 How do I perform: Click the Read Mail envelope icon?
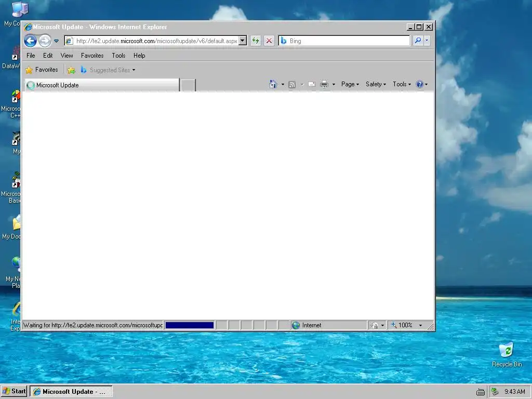pyautogui.click(x=312, y=84)
